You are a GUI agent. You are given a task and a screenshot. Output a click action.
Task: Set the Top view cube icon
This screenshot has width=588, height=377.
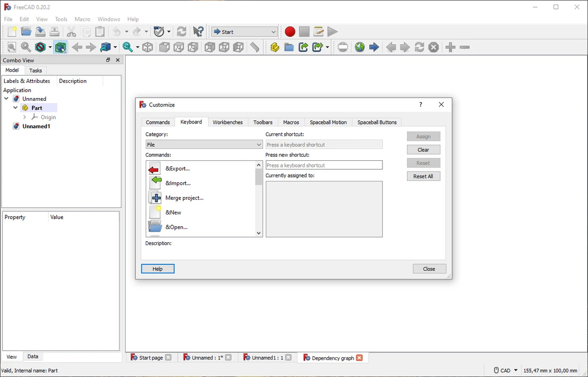click(x=179, y=47)
